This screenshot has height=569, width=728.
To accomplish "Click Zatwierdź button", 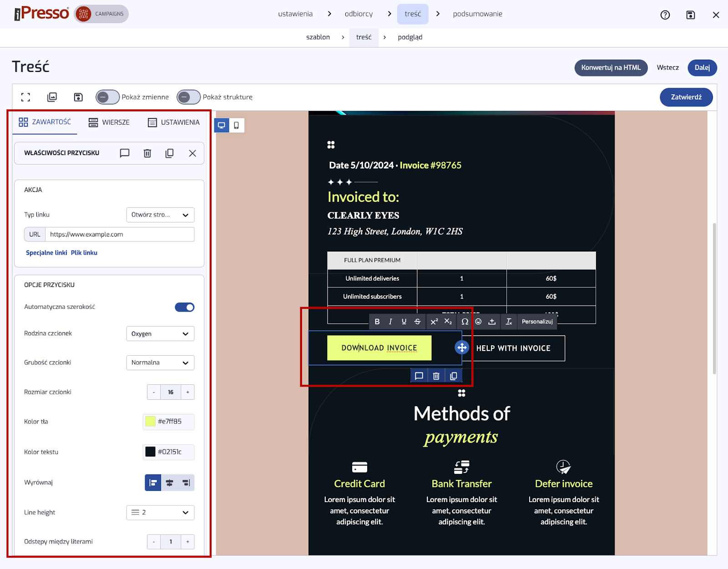I will click(x=686, y=97).
